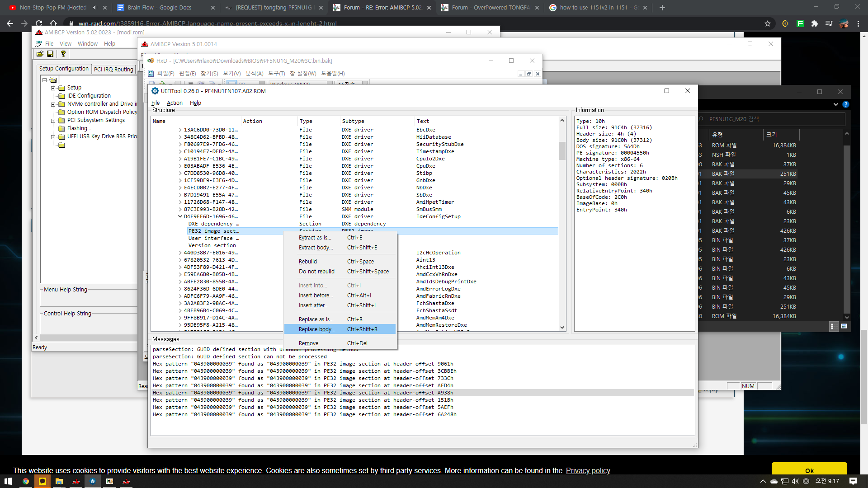The height and width of the screenshot is (488, 868).
Task: Click the explorer help question mark icon
Action: tap(846, 104)
